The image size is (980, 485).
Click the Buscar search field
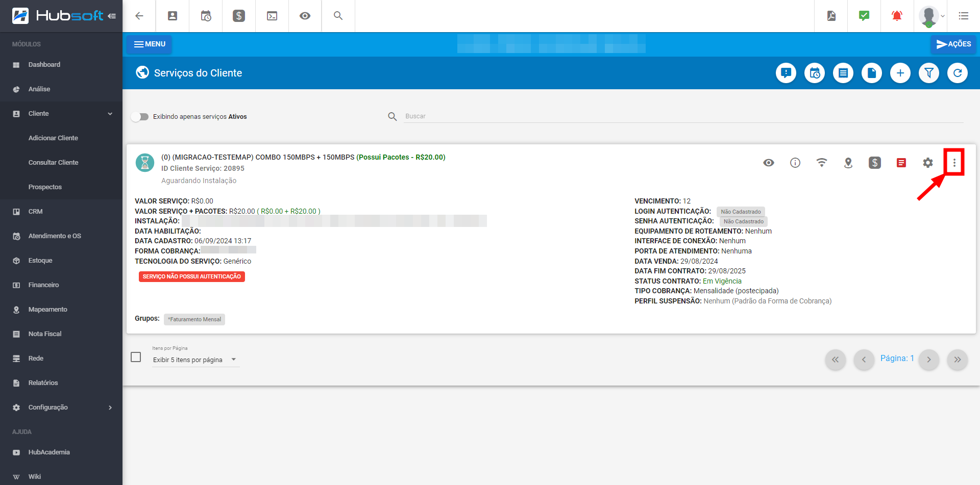(683, 116)
